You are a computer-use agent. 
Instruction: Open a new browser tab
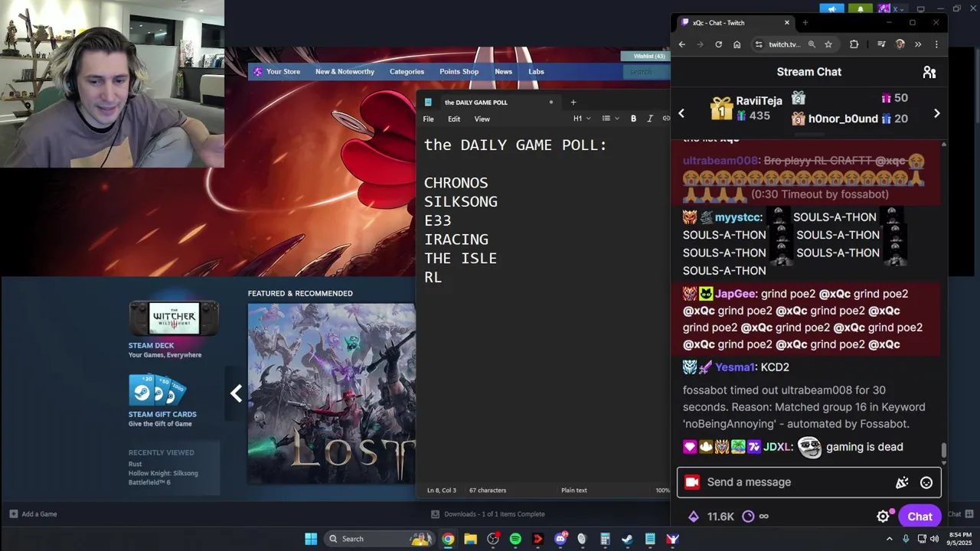pos(805,23)
